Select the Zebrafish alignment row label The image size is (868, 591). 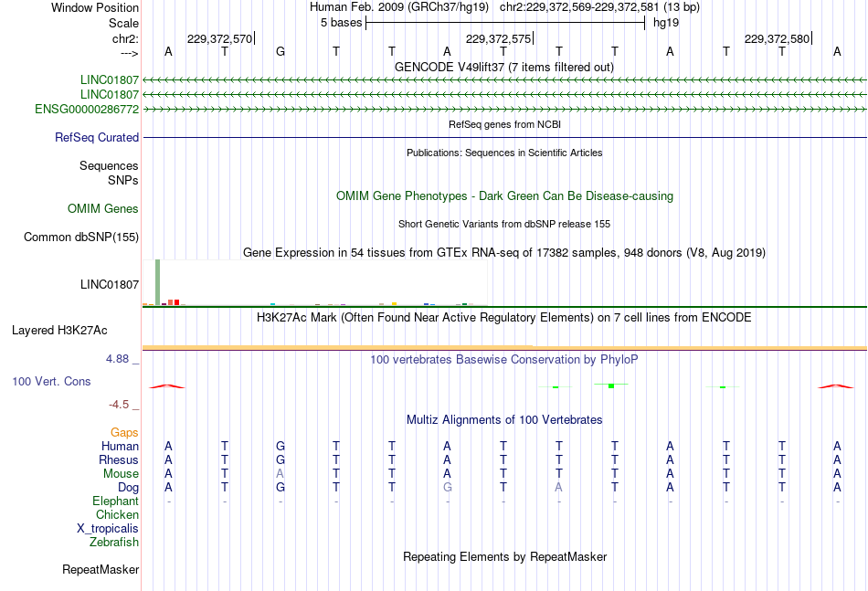click(114, 543)
